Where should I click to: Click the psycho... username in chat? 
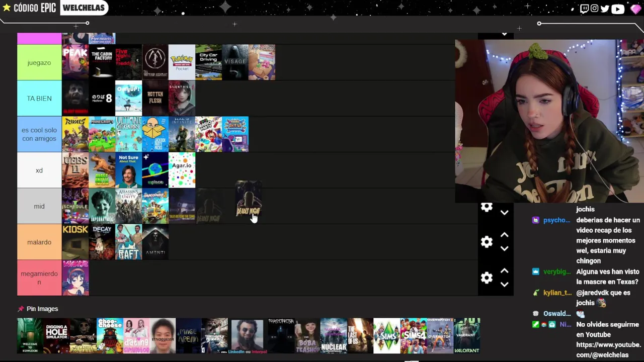pyautogui.click(x=557, y=220)
